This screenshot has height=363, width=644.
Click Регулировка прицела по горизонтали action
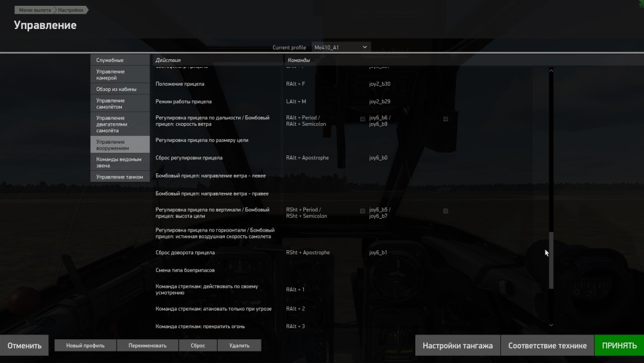tap(215, 233)
